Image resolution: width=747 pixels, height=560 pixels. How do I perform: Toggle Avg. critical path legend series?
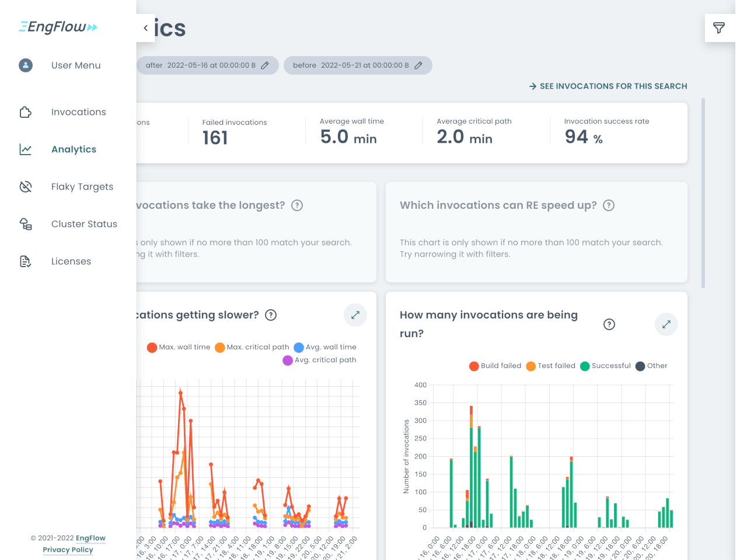click(x=319, y=360)
